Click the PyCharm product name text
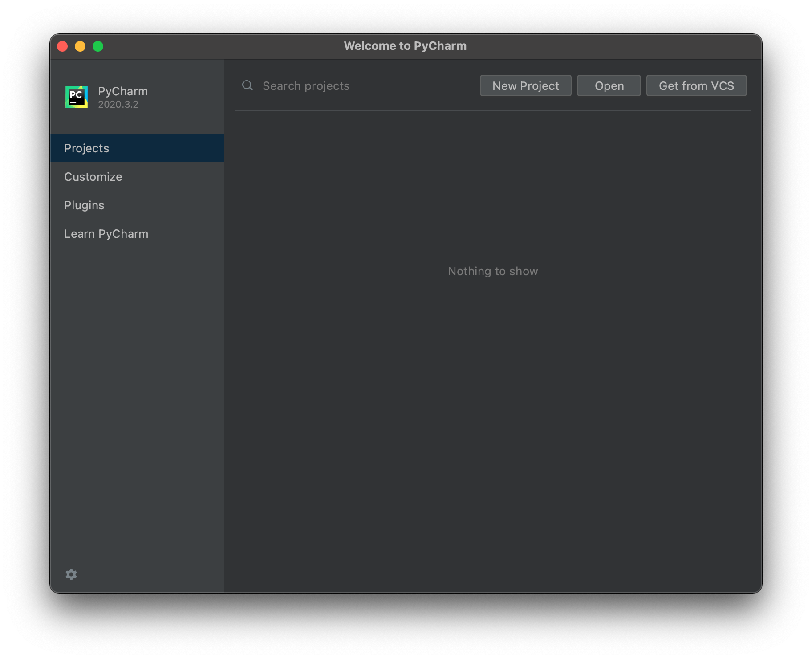 tap(123, 91)
